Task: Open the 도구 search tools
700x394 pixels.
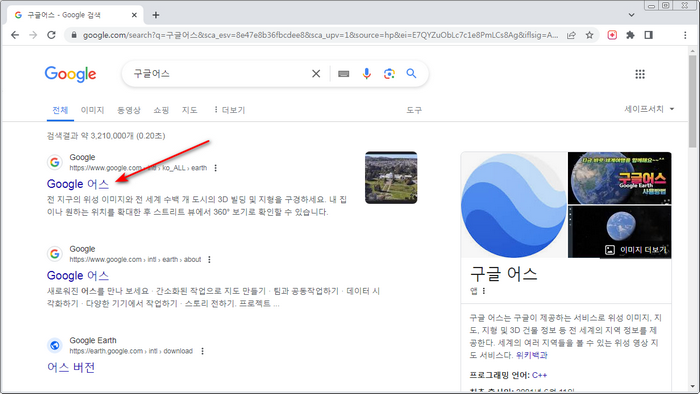Action: tap(414, 110)
